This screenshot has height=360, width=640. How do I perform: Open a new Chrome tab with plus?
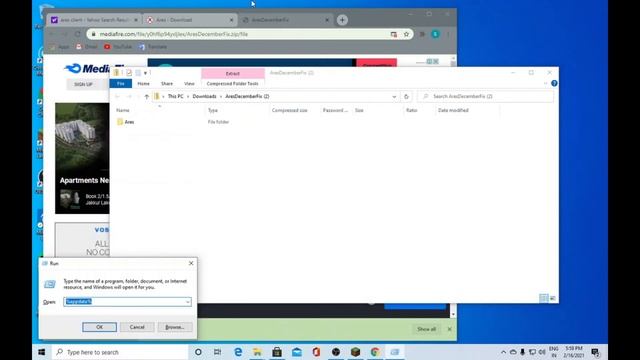tap(342, 20)
